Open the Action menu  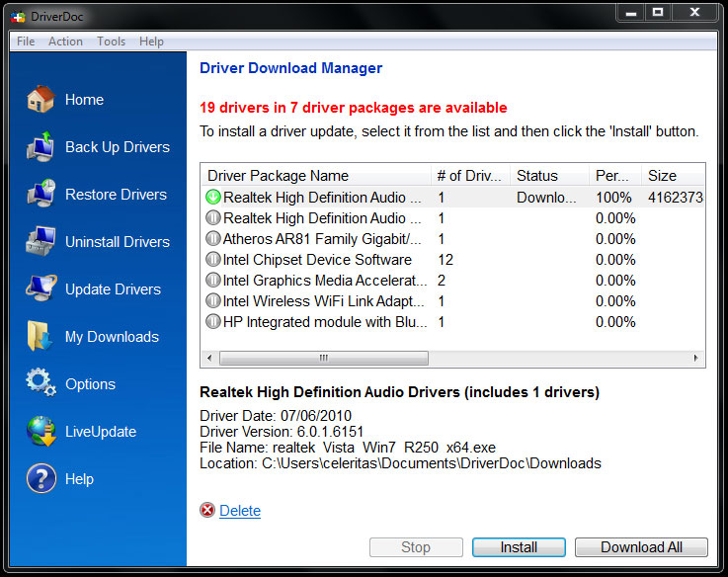pyautogui.click(x=65, y=41)
